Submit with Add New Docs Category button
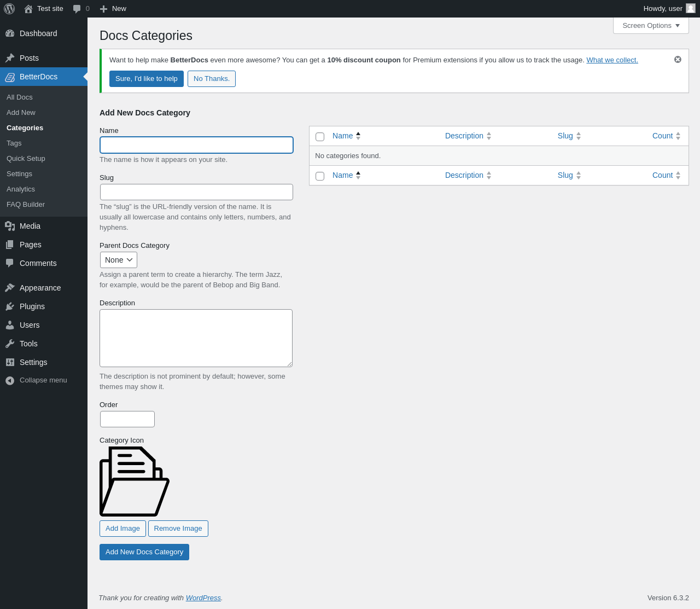Viewport: 700px width, 609px height. click(144, 552)
